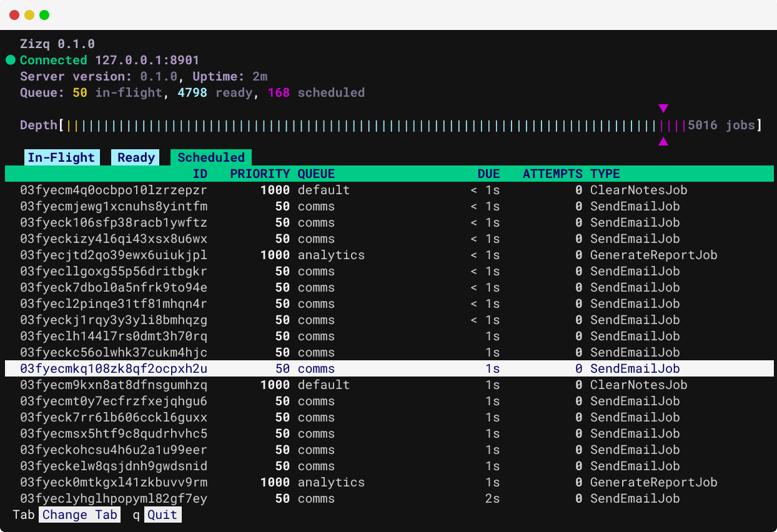777x532 pixels.
Task: Select job 03fyeckelw8qsjdnh9gwdsnid
Action: [x=388, y=466]
